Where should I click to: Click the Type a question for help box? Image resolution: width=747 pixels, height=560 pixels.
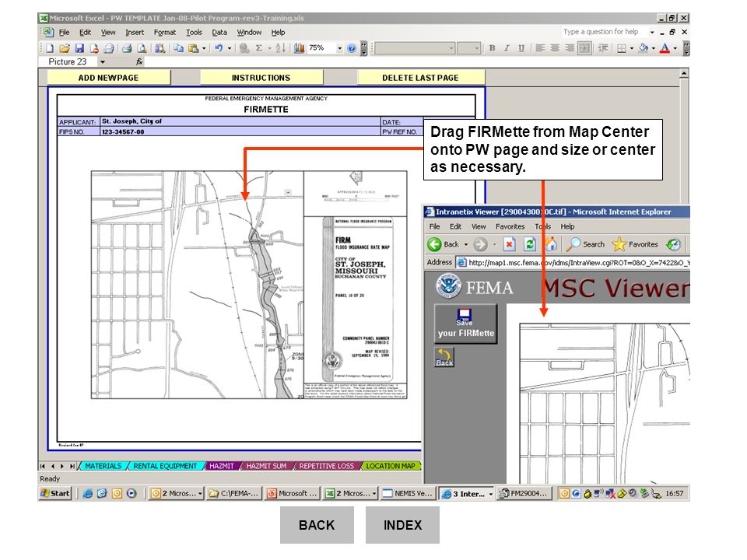(604, 32)
